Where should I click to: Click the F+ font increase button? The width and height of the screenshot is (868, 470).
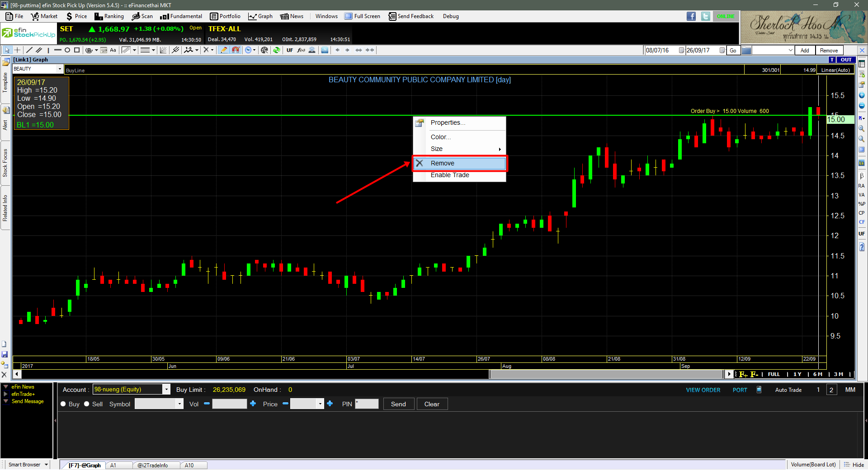[x=743, y=374]
